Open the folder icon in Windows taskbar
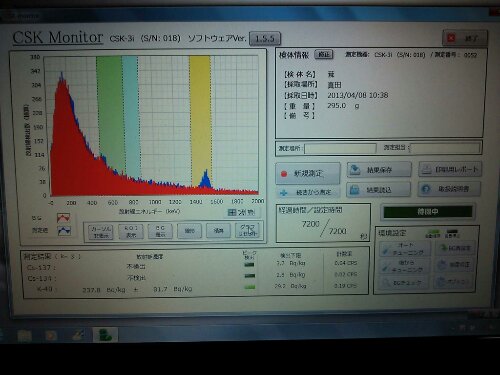Screen dimensions: 500x375 coord(24,335)
